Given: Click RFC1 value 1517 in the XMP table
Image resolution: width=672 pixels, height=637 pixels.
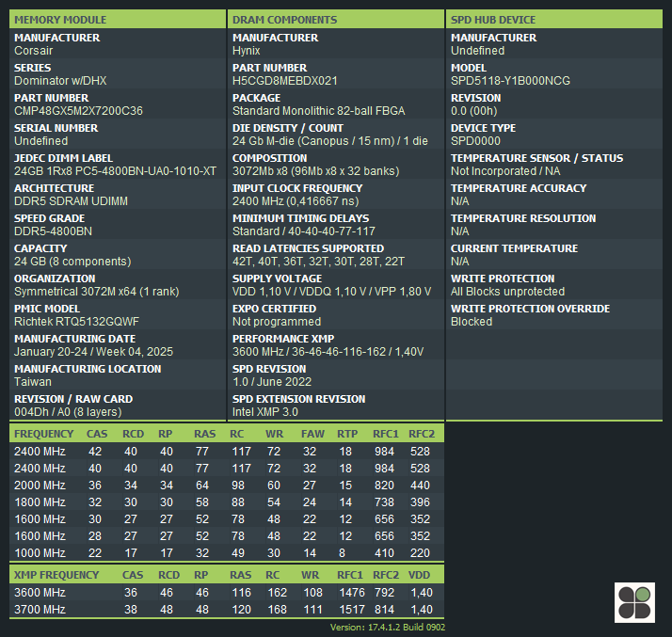Looking at the screenshot, I should pyautogui.click(x=352, y=610).
